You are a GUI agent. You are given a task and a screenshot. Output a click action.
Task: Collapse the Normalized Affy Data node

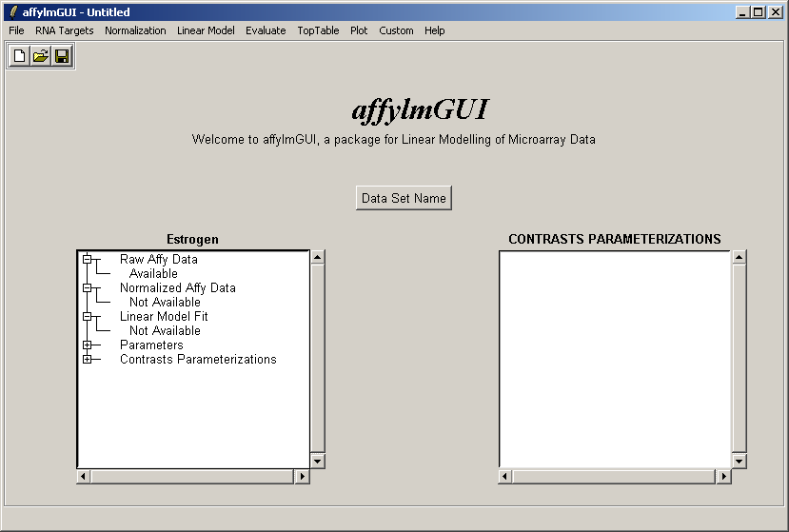[x=87, y=287]
